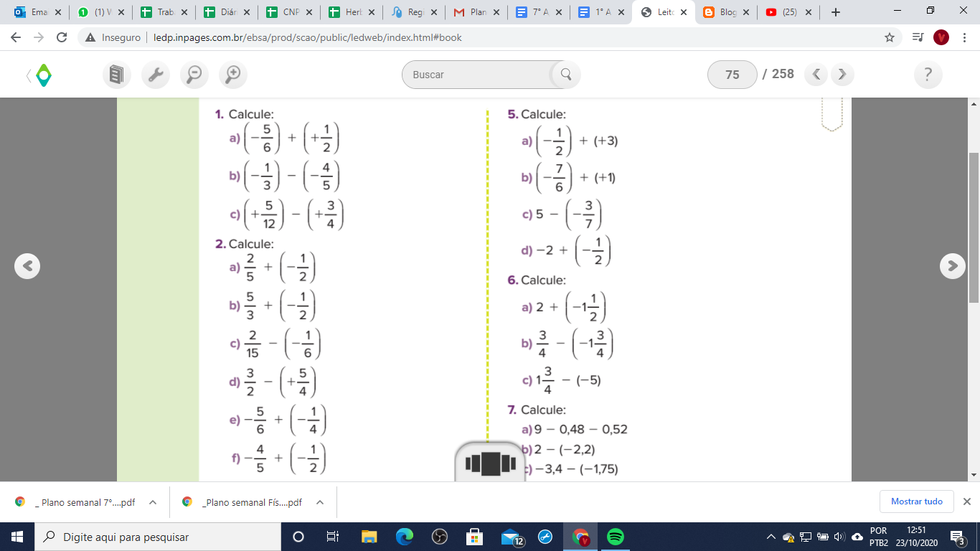The width and height of the screenshot is (980, 551).
Task: Switch to the YouTube (25) tab
Action: point(788,12)
